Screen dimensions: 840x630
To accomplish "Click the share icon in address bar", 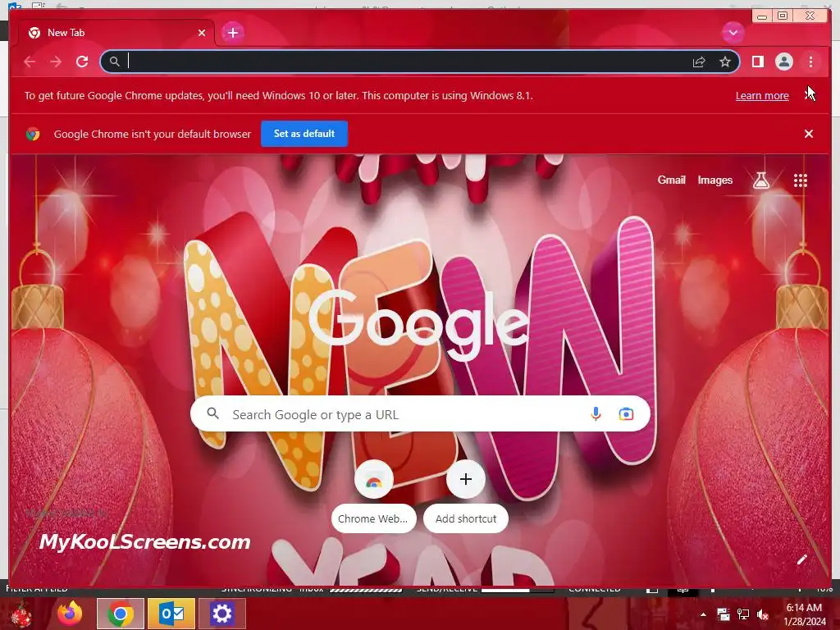I will [x=699, y=62].
